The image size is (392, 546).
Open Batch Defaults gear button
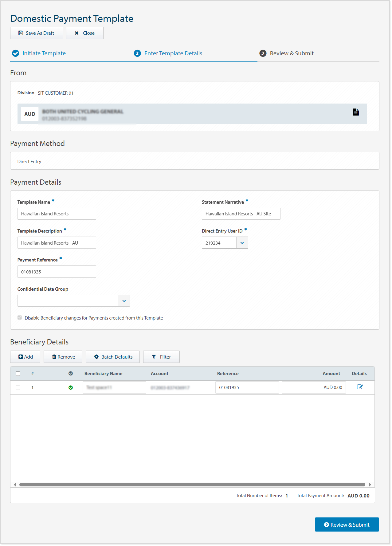click(x=113, y=357)
